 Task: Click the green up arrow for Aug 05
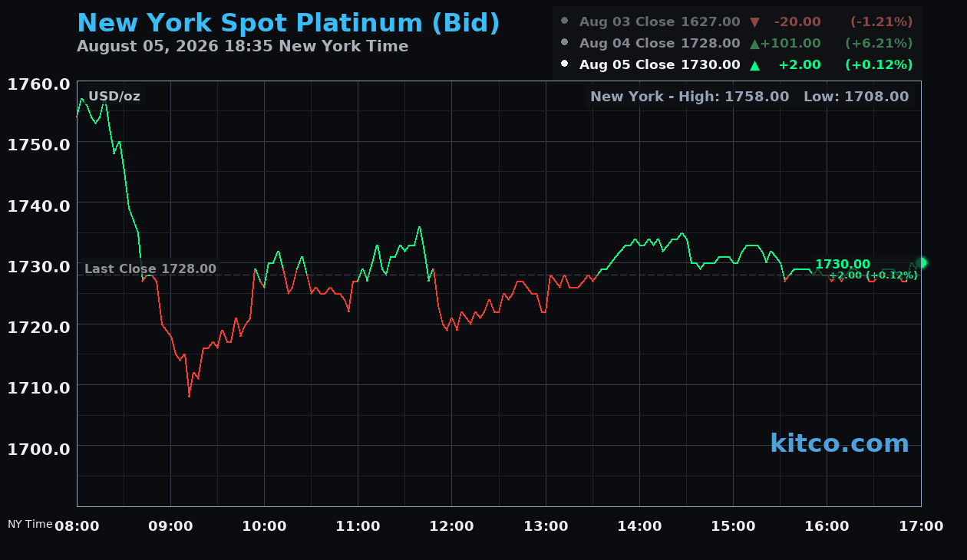tap(754, 65)
